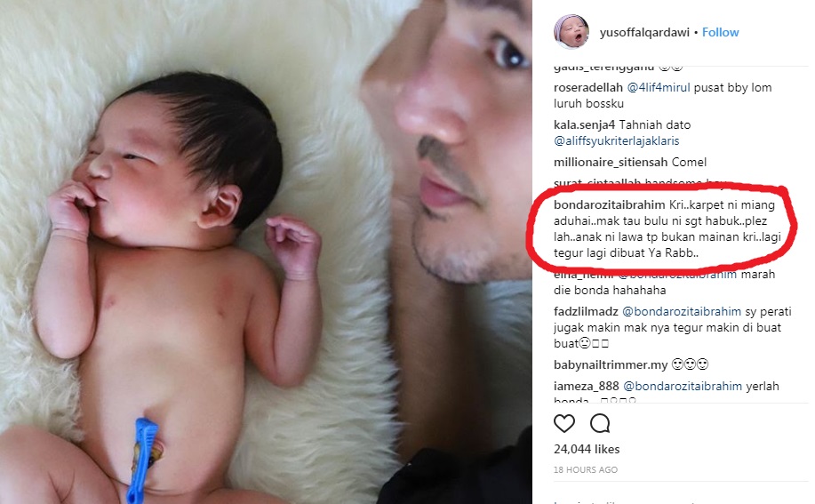Viewport: 815px width, 504px height.
Task: Open iameza_888 commenter profile
Action: pos(587,386)
